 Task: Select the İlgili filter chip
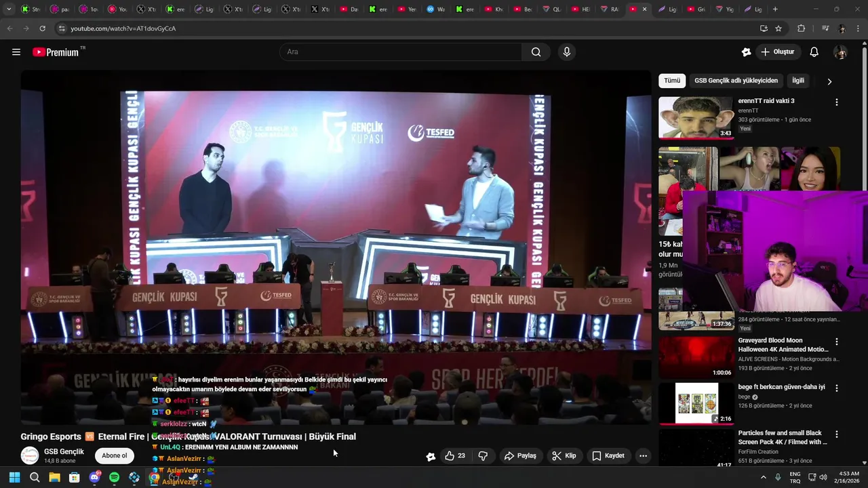pos(798,81)
